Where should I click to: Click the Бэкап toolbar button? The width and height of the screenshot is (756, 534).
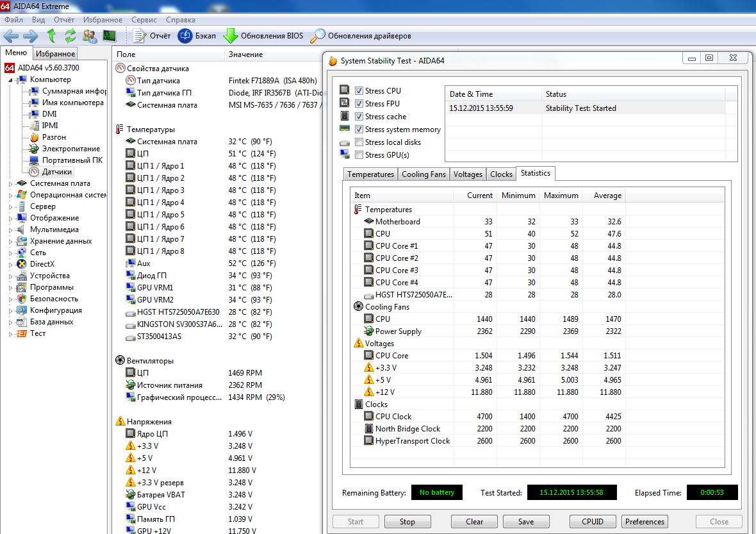click(197, 36)
